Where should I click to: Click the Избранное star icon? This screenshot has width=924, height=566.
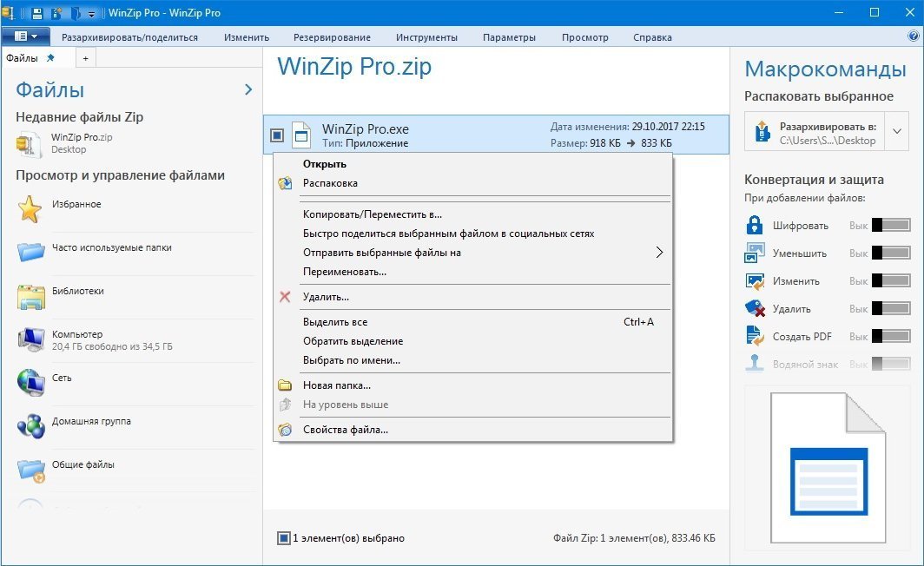pos(30,209)
